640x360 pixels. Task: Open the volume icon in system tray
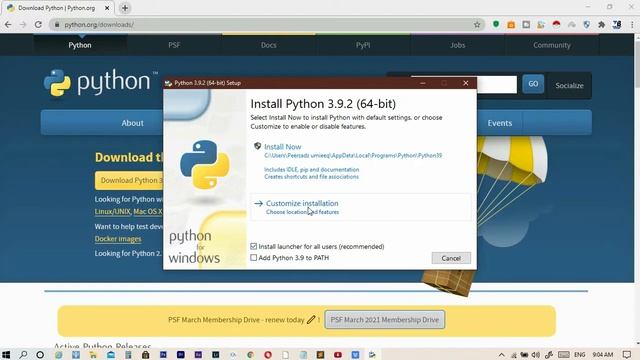coord(536,354)
